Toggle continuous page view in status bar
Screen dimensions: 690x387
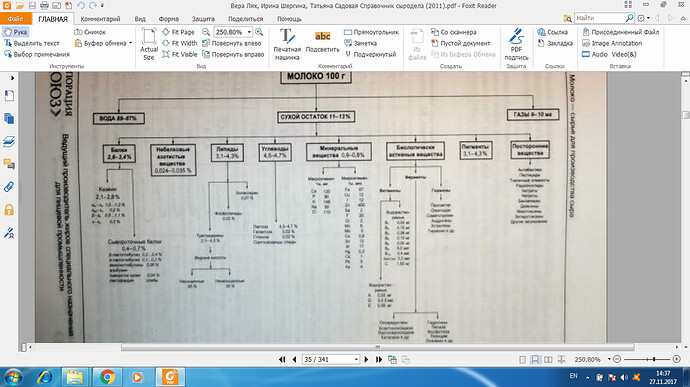[535, 360]
